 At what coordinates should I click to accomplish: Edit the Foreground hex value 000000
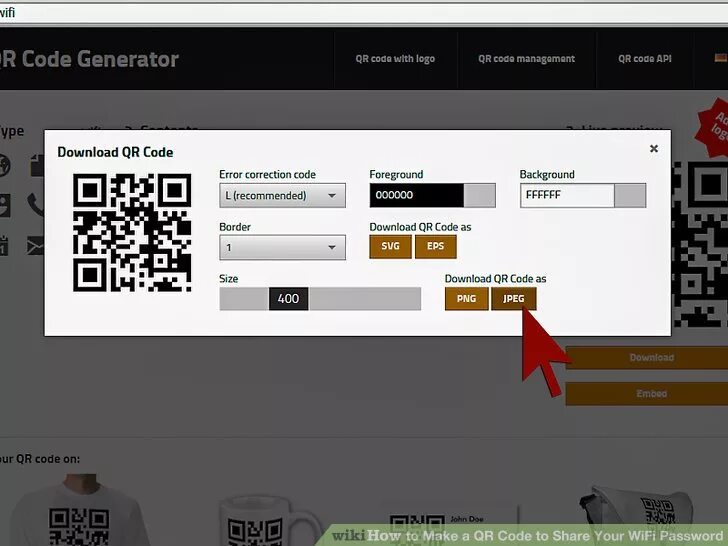[x=416, y=195]
